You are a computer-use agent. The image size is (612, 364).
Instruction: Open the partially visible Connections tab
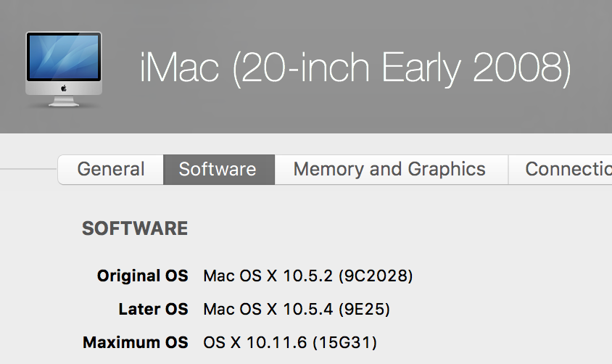point(567,170)
